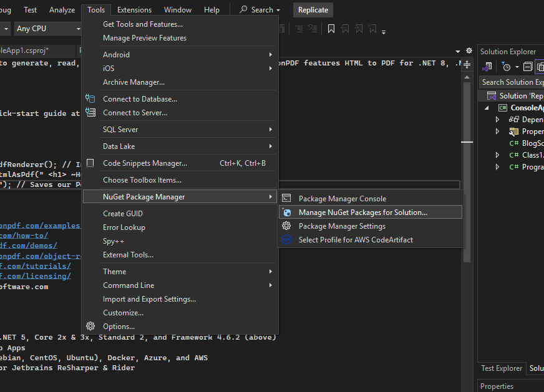Click the Connect to Server icon
Screen dimensions: 544x392
[90, 112]
